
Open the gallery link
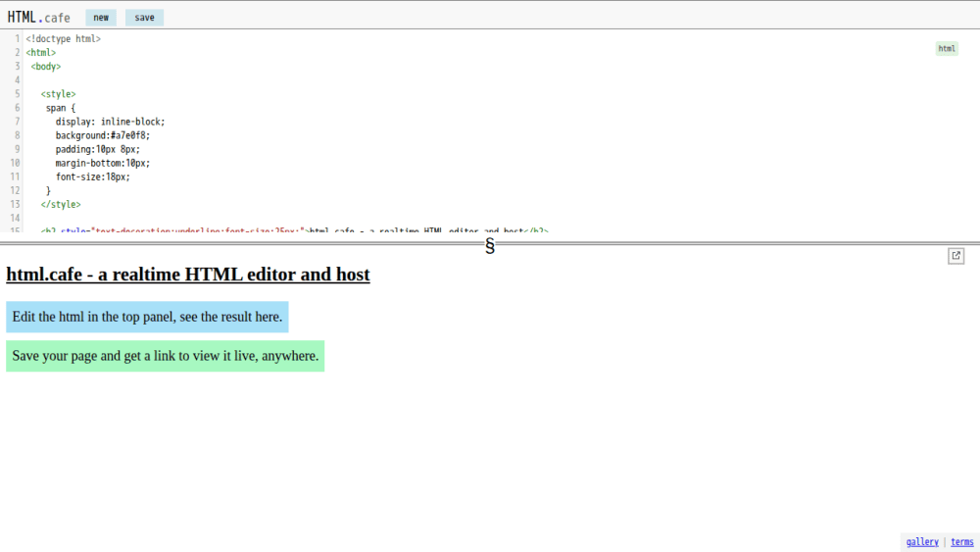pyautogui.click(x=922, y=542)
